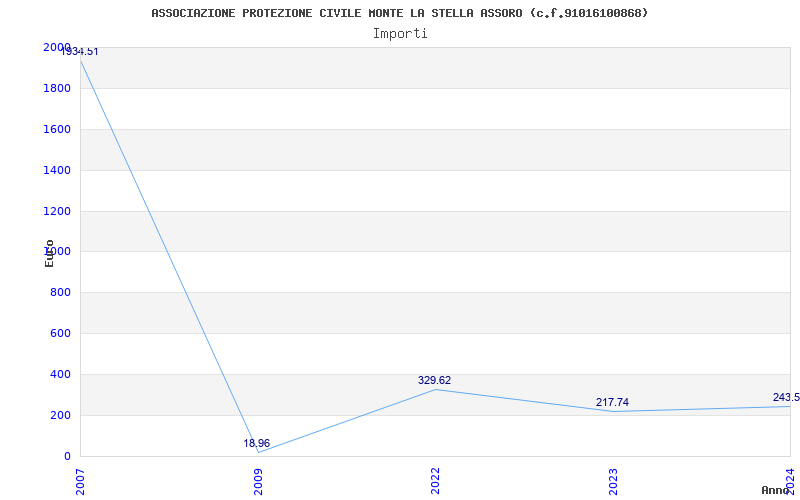Click x-axis year 2007
Screen dimensions: 800x500
(81, 482)
